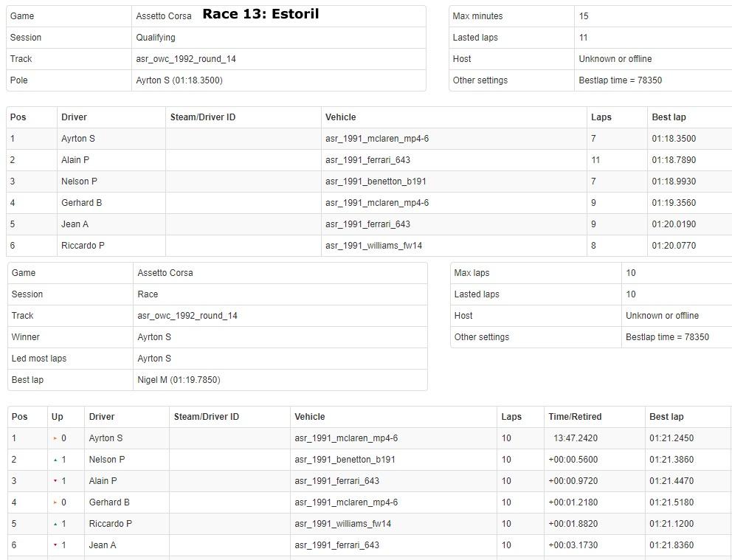
Task: Click asr_1991_williams_fw14 in race table
Action: (x=342, y=524)
